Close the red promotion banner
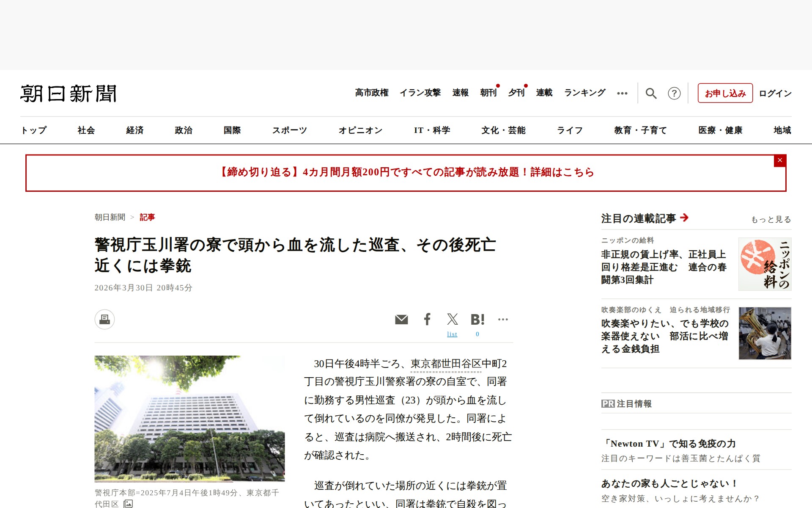 (x=779, y=160)
